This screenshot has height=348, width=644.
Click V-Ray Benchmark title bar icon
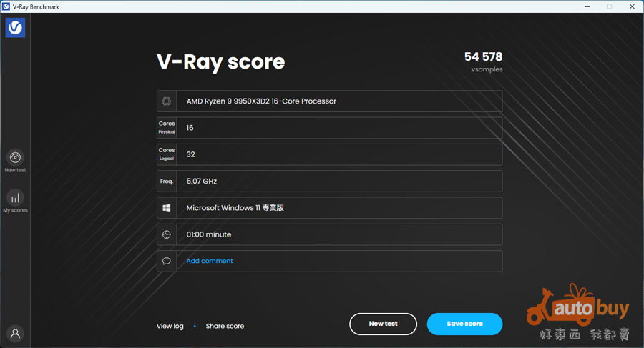[x=6, y=6]
